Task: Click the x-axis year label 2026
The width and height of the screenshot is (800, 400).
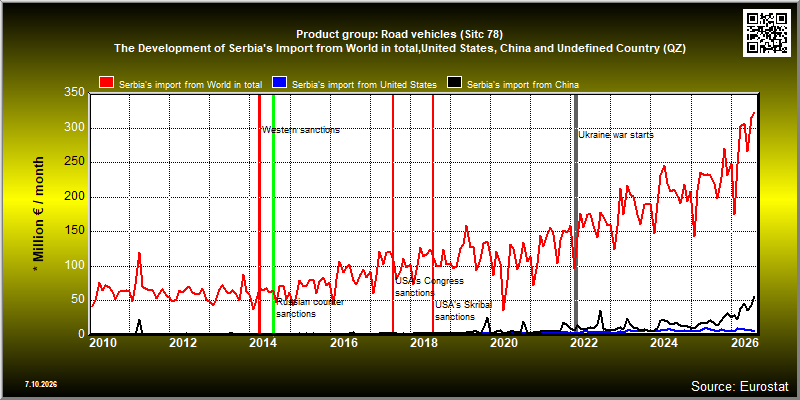Action: (744, 342)
